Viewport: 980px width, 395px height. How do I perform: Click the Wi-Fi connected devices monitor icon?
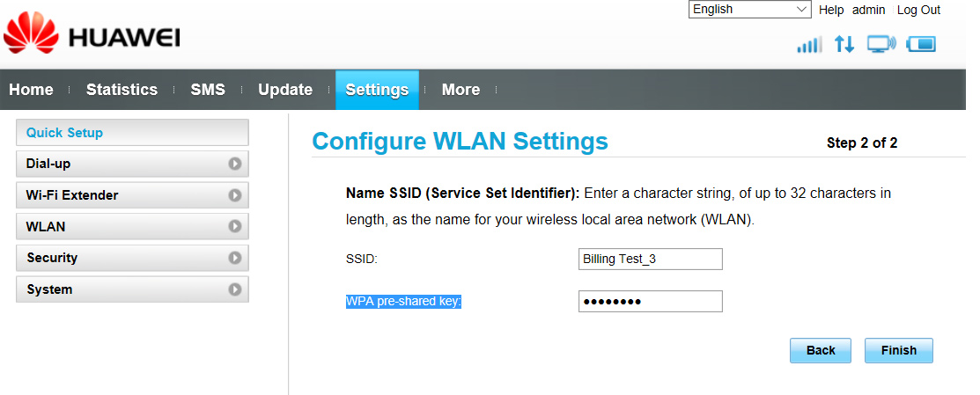(x=882, y=44)
